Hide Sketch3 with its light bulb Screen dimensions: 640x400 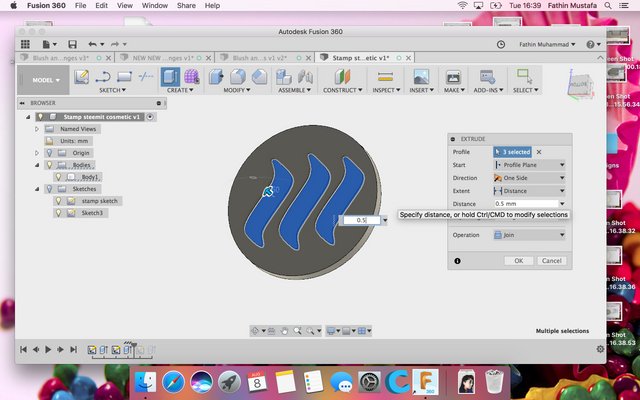(58, 213)
